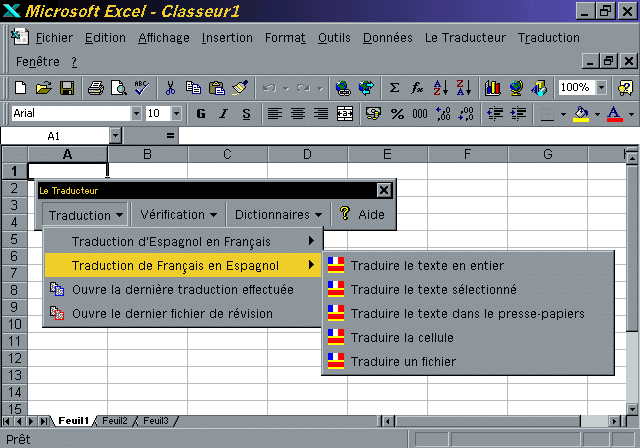640x448 pixels.
Task: Apply Percent style with % icon
Action: pos(397,113)
